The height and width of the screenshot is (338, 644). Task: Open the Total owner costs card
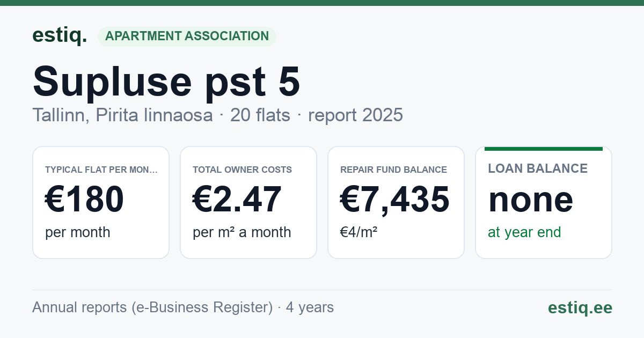pyautogui.click(x=248, y=202)
